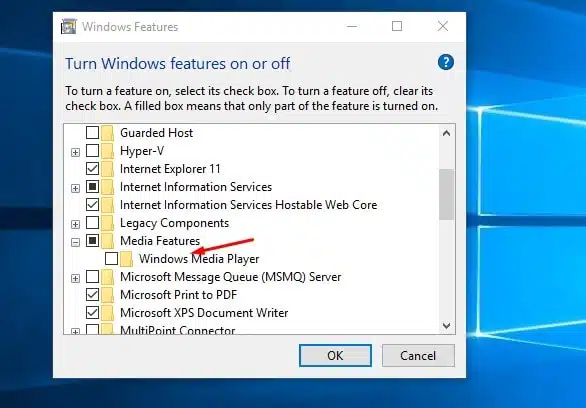Confirm changes with the OK button
Viewport: 586px width, 408px height.
[335, 355]
